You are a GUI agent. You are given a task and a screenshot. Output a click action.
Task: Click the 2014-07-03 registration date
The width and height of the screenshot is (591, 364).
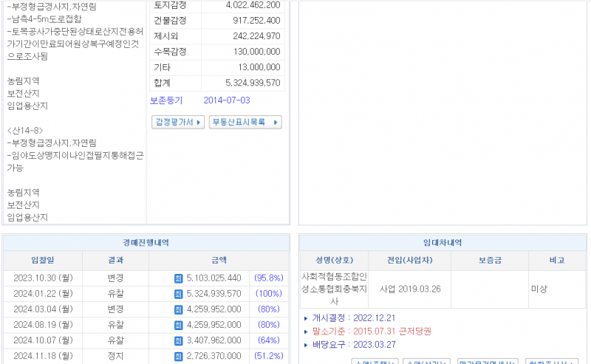(227, 100)
